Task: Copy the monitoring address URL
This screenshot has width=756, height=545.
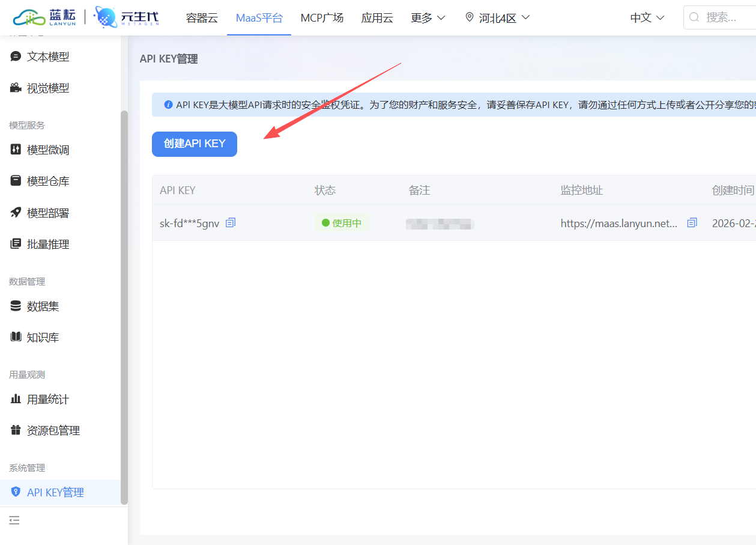Action: tap(692, 223)
